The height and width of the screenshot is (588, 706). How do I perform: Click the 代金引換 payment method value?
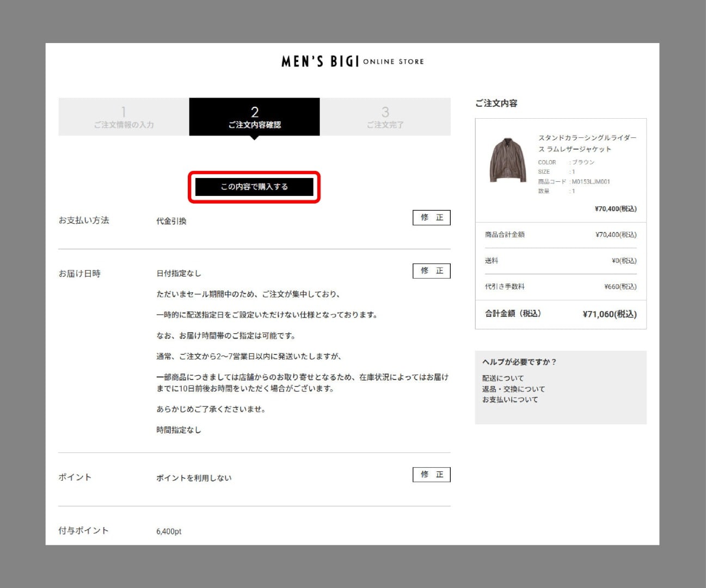171,221
